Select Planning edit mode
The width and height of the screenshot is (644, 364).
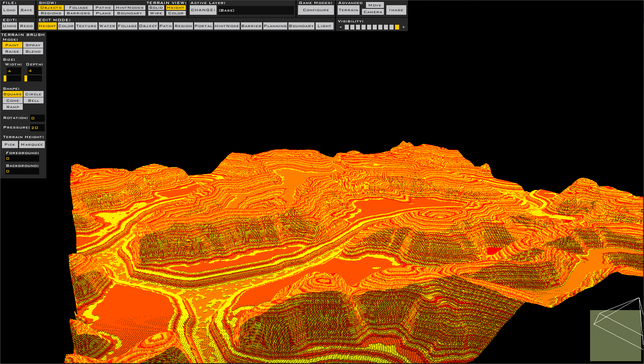click(275, 26)
